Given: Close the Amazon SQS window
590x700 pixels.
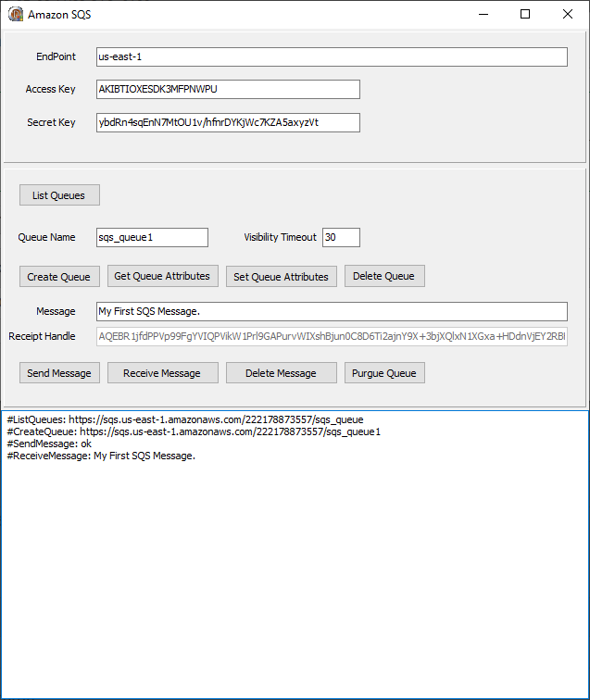Looking at the screenshot, I should [568, 14].
